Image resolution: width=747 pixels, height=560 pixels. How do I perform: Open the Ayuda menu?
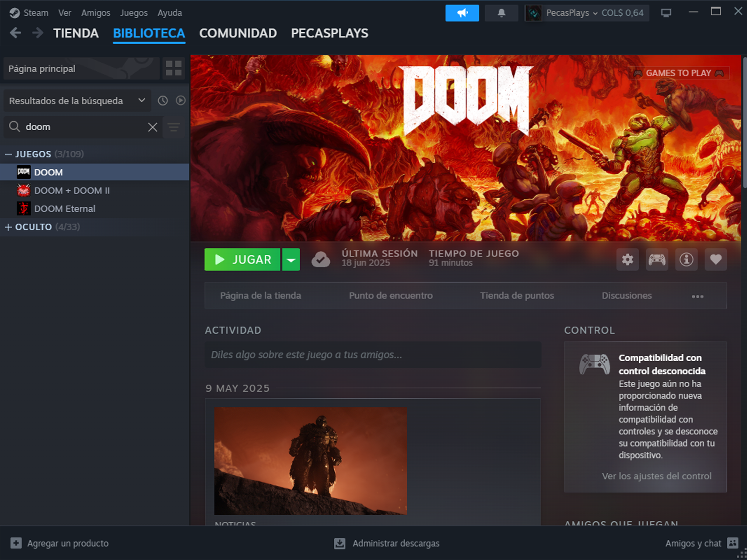click(x=169, y=13)
